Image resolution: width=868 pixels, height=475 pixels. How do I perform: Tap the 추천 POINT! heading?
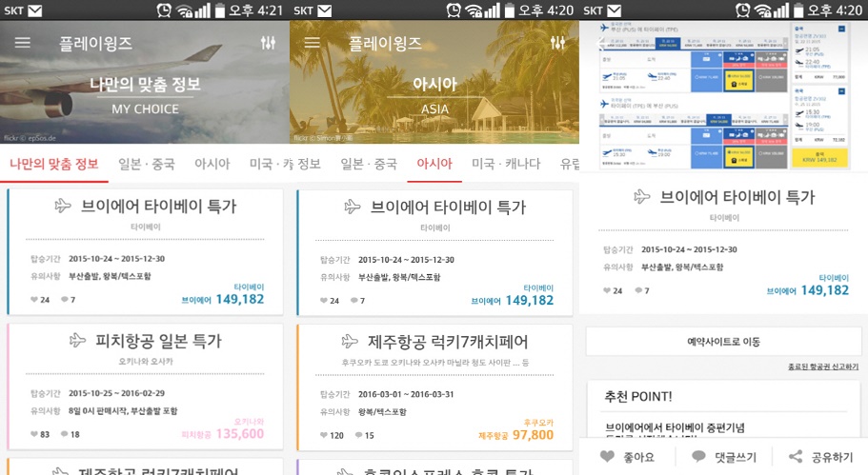tap(638, 397)
